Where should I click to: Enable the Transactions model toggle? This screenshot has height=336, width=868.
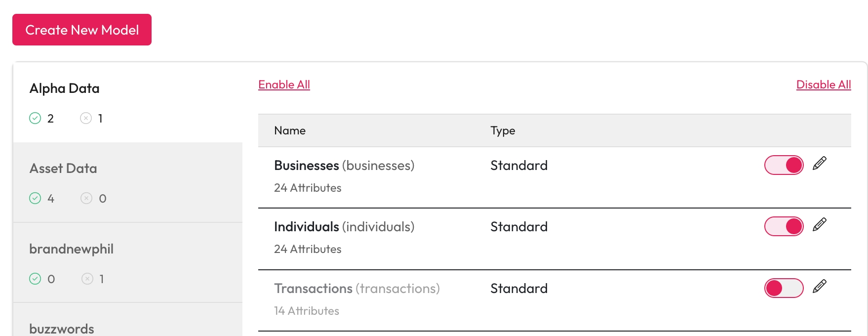click(784, 288)
